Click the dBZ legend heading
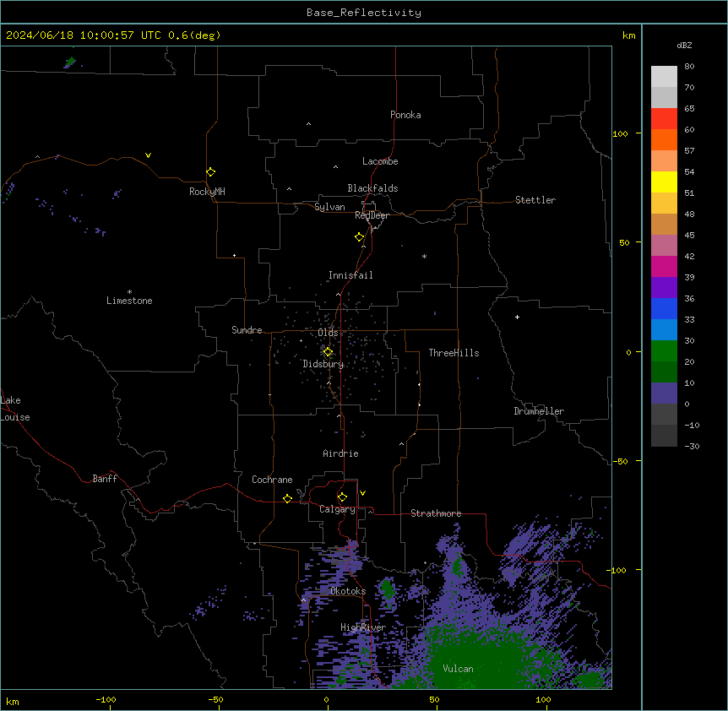 click(684, 45)
